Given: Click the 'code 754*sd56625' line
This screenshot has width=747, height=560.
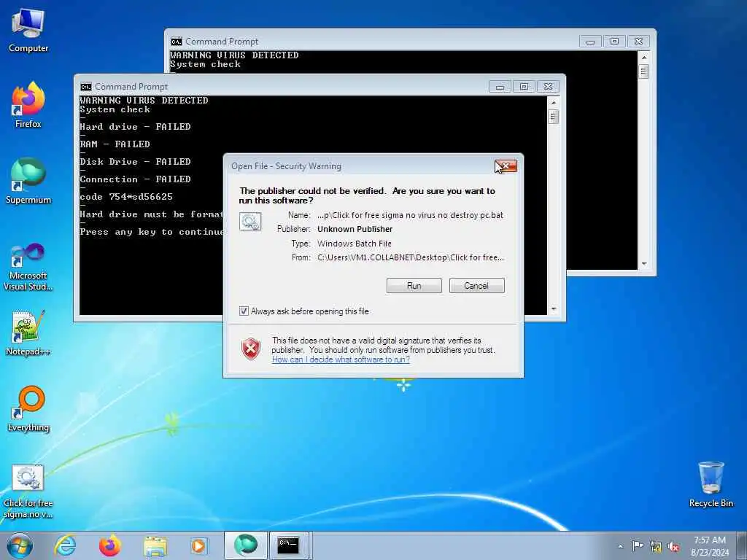Looking at the screenshot, I should click(x=126, y=197).
